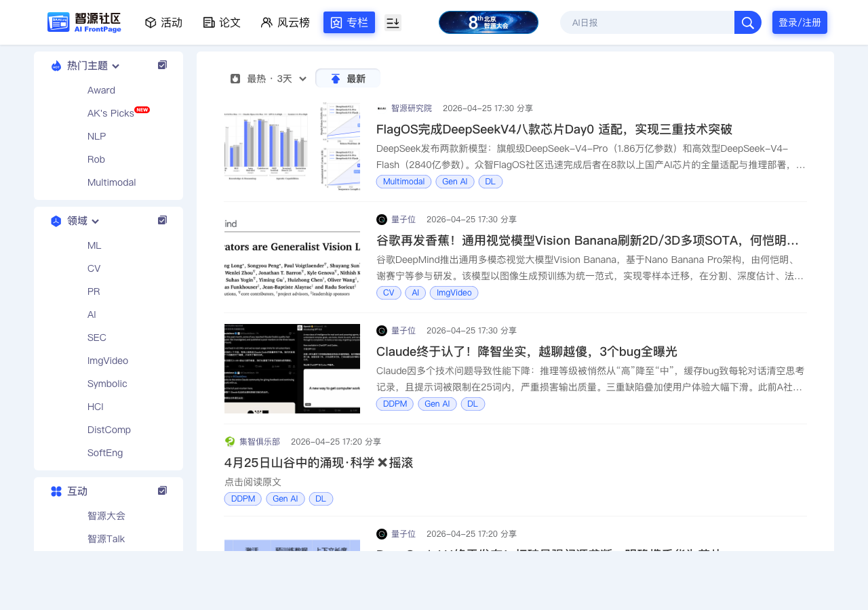Open the FlagOS article chart thumbnail
868x610 pixels.
[x=292, y=146]
